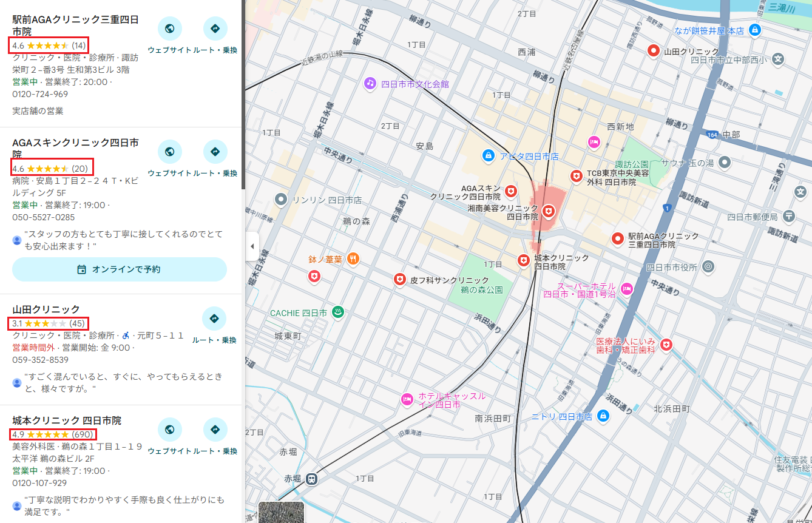The height and width of the screenshot is (523, 812).
Task: Click rating 4.9 (690) reviews
Action: point(52,434)
